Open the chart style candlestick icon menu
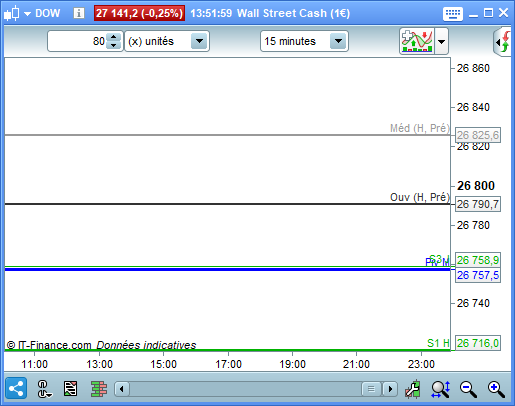 (17, 13)
